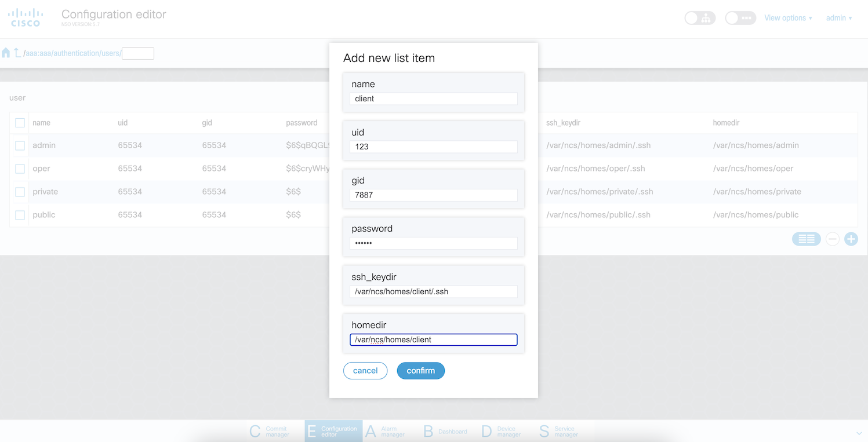This screenshot has width=868, height=442.
Task: Expand the View options dropdown
Action: (788, 18)
